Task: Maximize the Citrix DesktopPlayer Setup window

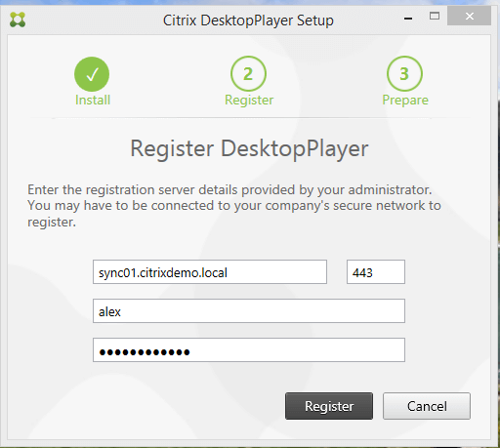Action: click(435, 17)
